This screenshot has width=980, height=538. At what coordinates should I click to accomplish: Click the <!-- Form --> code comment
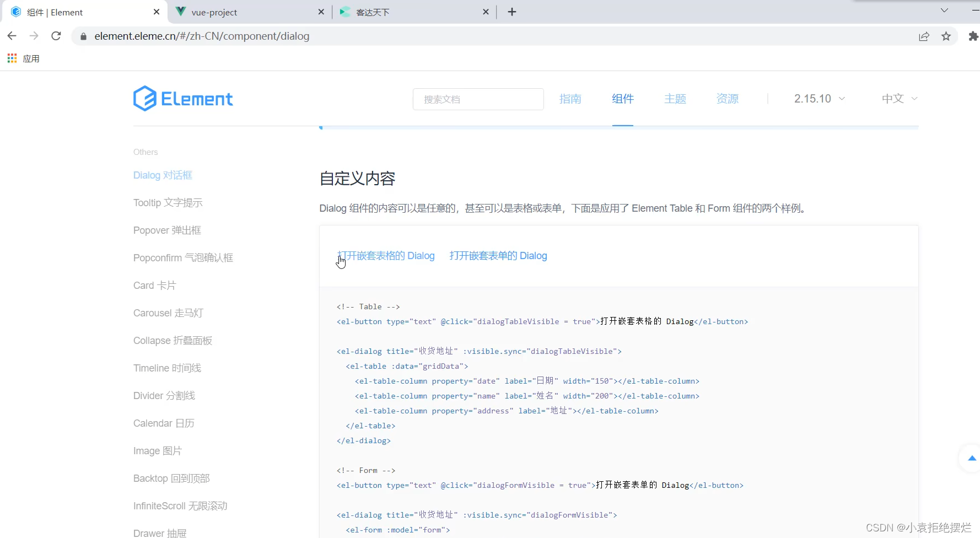(366, 470)
